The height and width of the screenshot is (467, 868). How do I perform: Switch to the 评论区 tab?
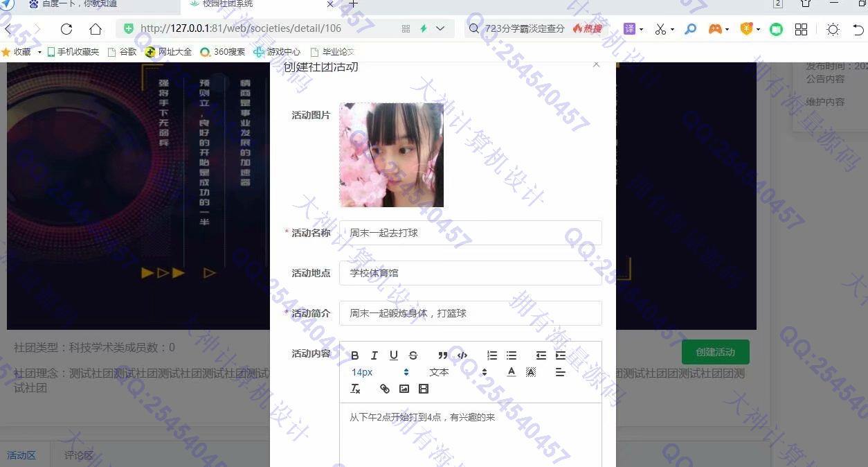click(79, 455)
